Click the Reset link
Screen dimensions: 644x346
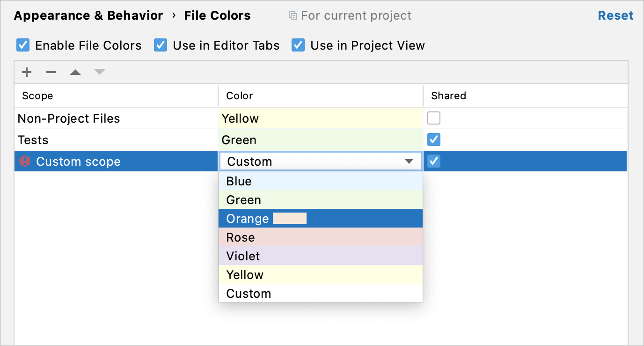click(x=615, y=15)
